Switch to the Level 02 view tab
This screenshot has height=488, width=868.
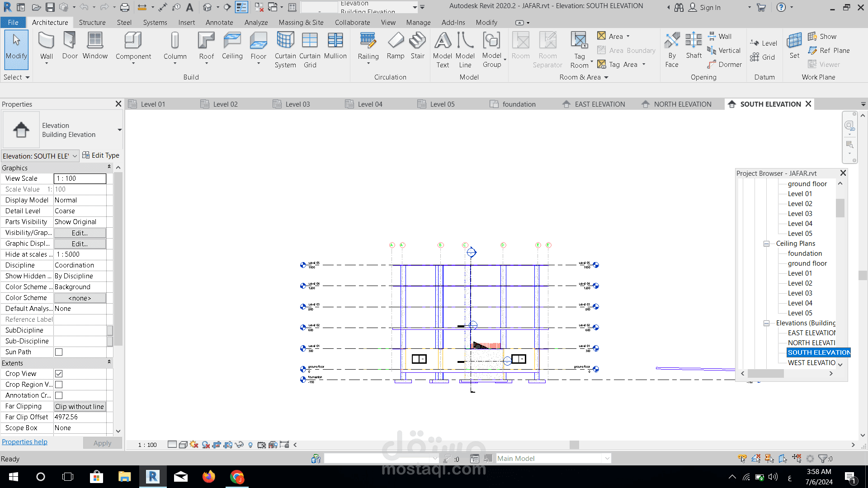click(225, 104)
